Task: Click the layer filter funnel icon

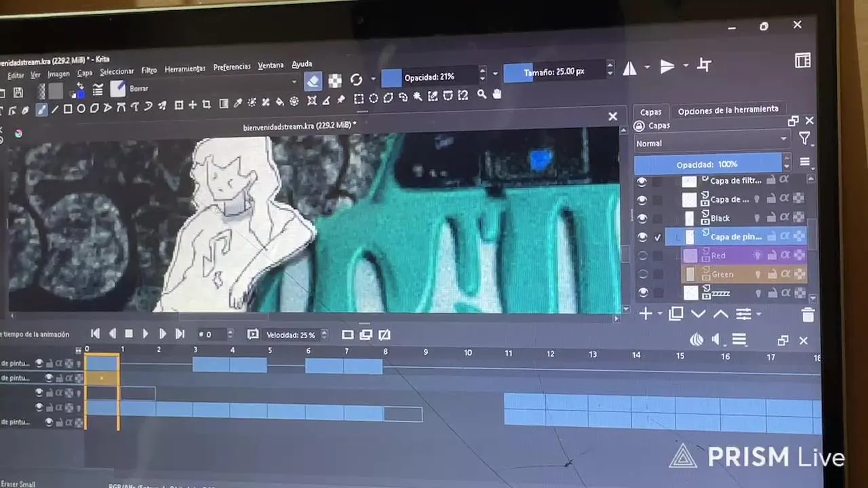Action: [x=805, y=138]
